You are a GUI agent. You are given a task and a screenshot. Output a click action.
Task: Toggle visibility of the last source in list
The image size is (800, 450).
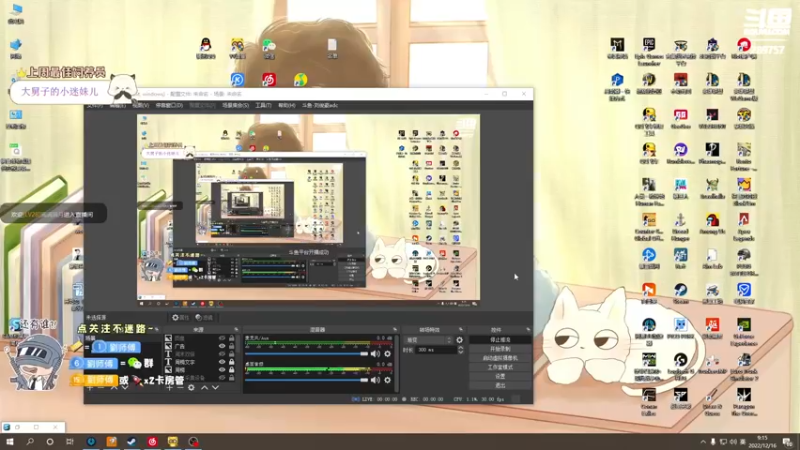click(x=222, y=378)
